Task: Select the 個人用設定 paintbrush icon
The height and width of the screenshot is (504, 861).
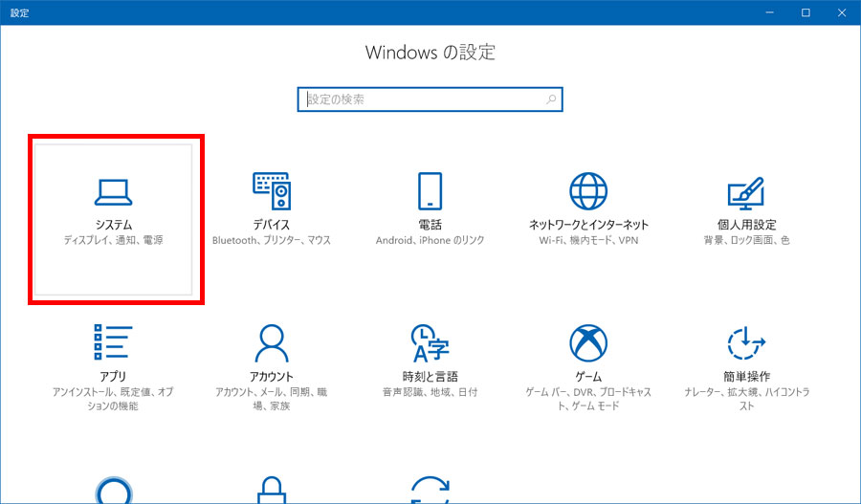Action: point(746,193)
